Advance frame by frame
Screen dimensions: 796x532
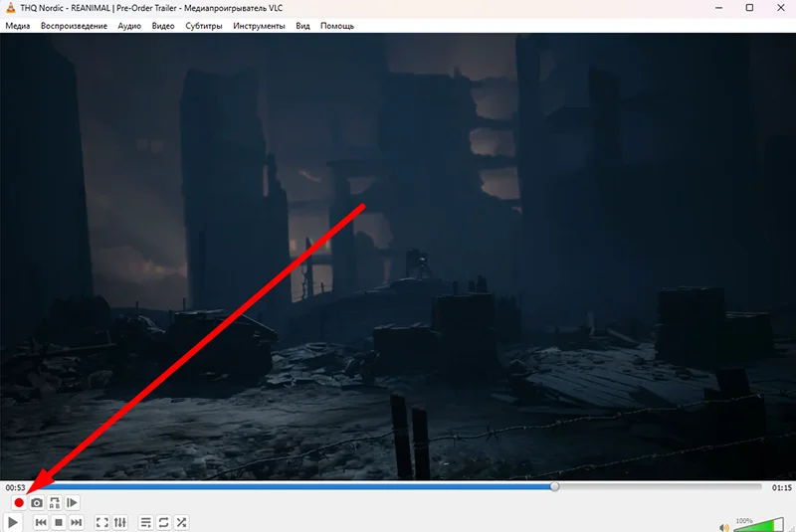73,503
